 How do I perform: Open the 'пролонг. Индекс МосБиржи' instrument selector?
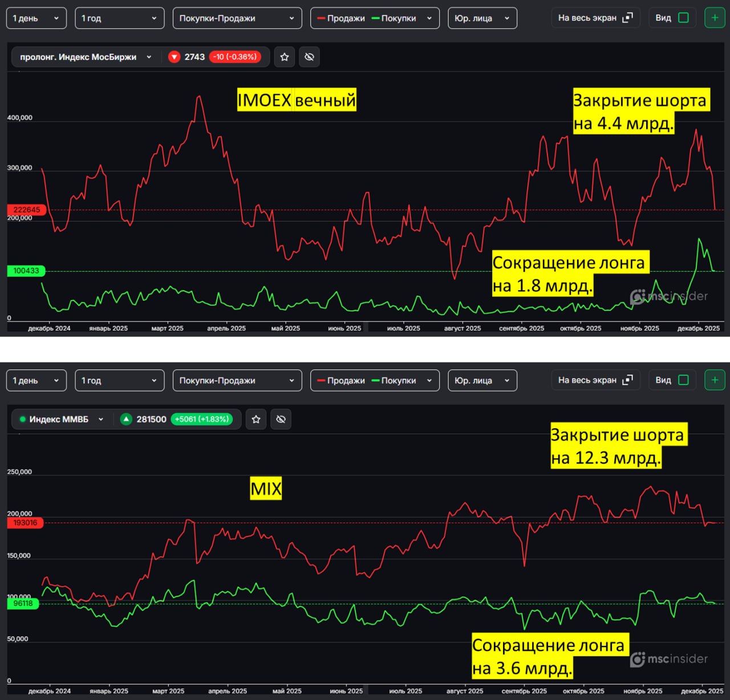click(86, 57)
